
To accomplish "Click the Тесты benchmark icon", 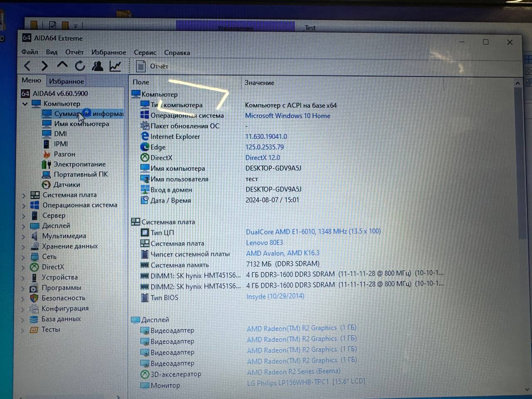I will (x=34, y=330).
